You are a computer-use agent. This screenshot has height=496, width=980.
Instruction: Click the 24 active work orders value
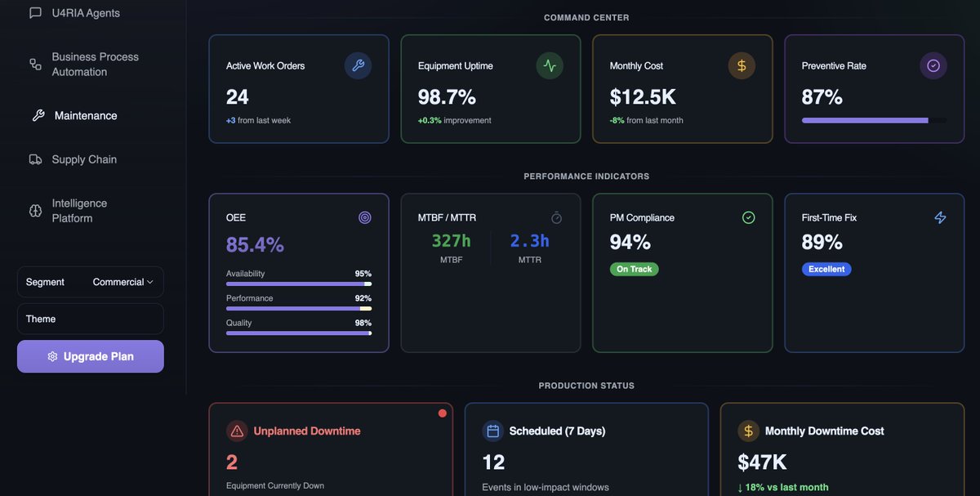tap(238, 97)
